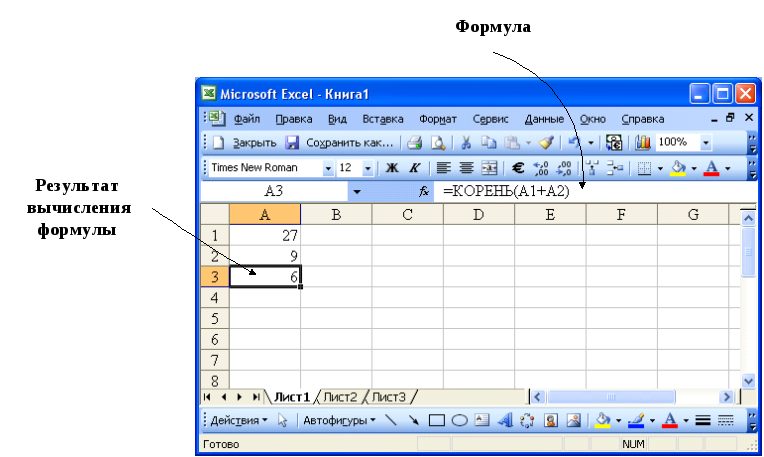
Task: Click the fx insert function button
Action: [x=424, y=191]
